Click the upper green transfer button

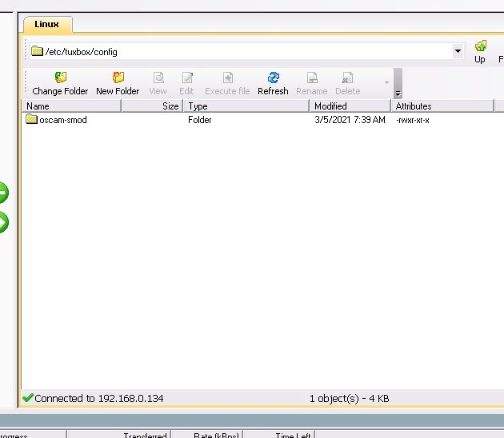2,193
